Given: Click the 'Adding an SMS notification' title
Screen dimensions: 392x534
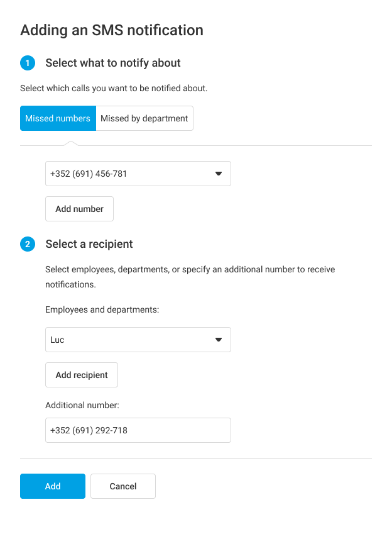Looking at the screenshot, I should click(112, 30).
